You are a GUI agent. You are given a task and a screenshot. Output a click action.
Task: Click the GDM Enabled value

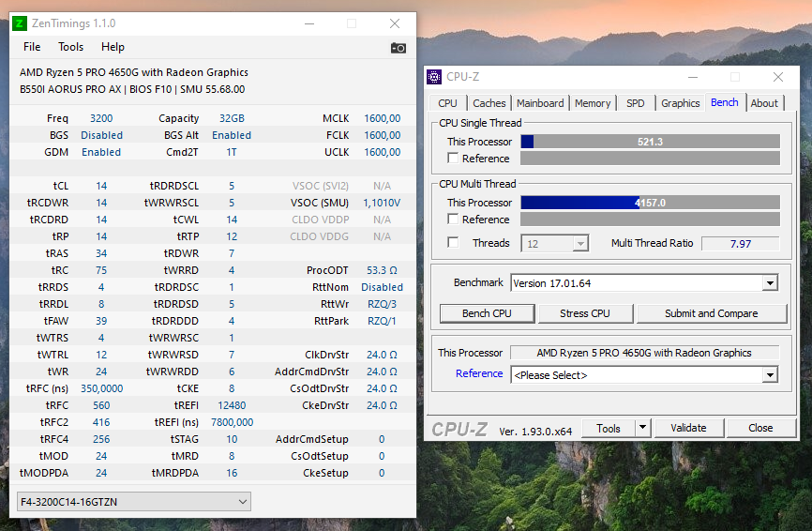pos(101,152)
